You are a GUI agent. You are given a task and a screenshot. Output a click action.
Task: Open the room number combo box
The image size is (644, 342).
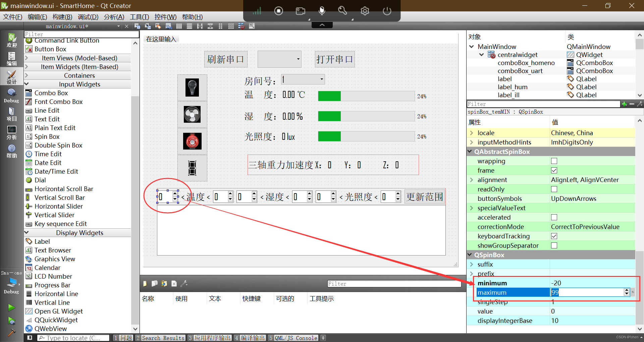pos(303,79)
